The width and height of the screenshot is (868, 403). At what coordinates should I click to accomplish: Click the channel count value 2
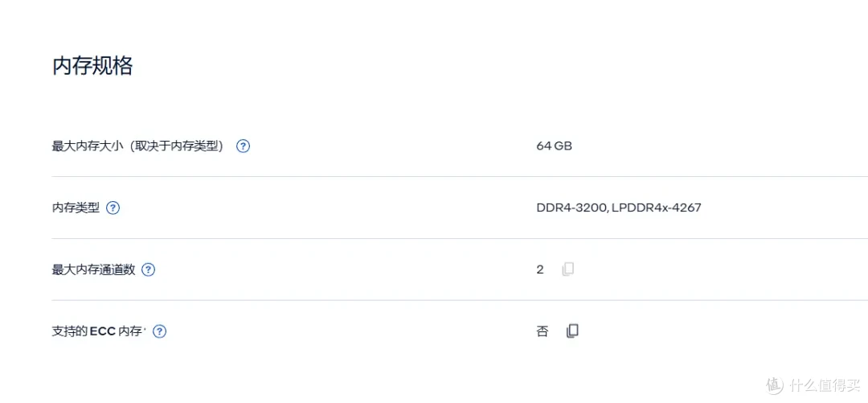540,270
